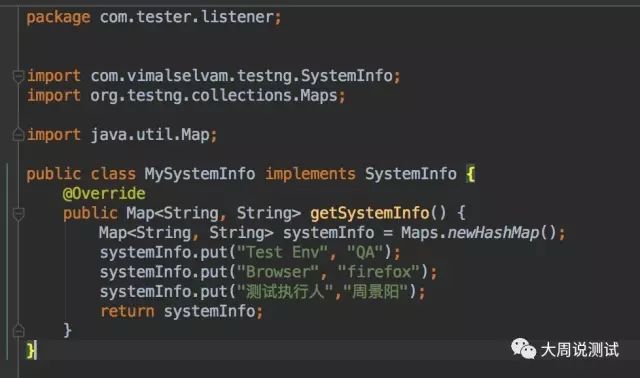Click the implements keyword
The width and height of the screenshot is (640, 378).
point(311,174)
